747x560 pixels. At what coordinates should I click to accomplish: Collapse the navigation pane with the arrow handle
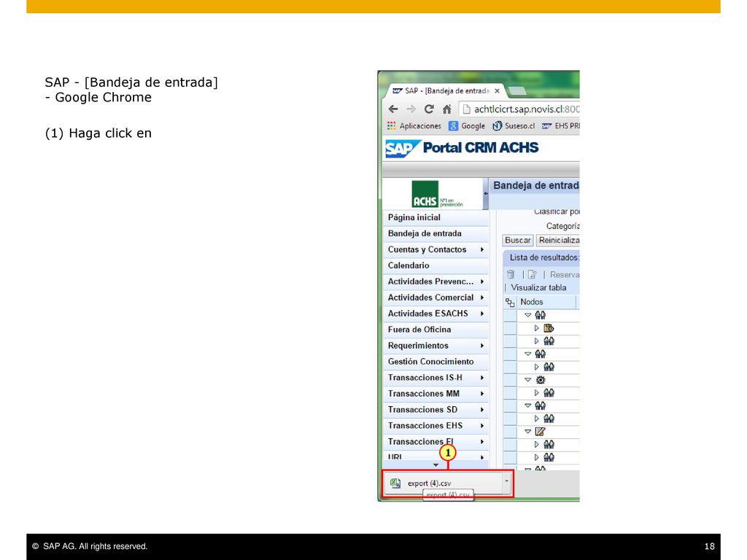point(485,193)
